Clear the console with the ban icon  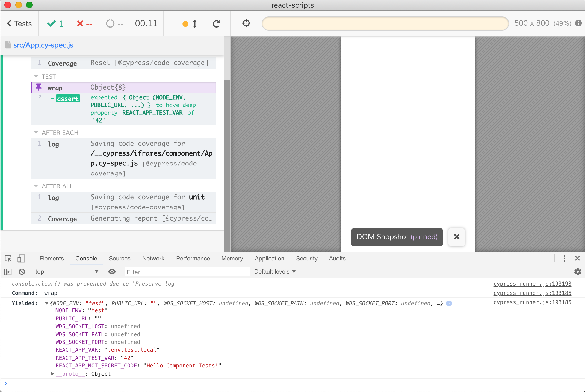pyautogui.click(x=22, y=272)
